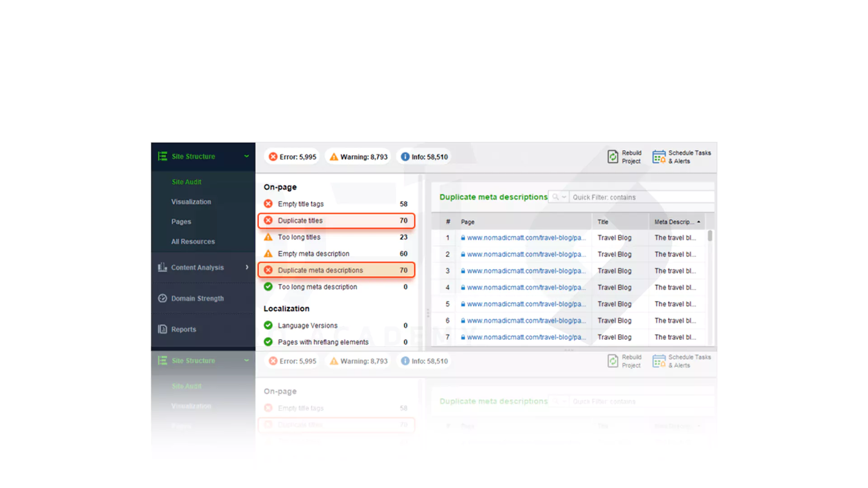Collapse the Site Structure section chevron
Viewport: 868px width, 488px height.
coord(246,156)
